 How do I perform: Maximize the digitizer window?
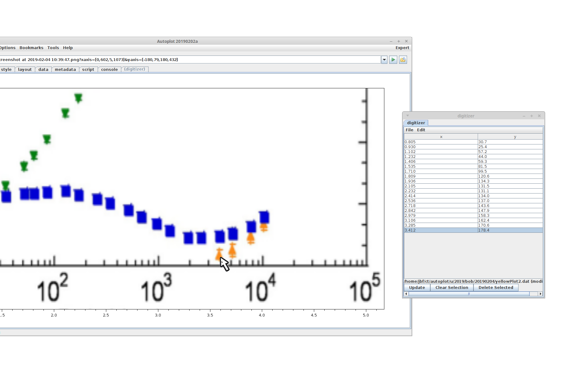(532, 116)
